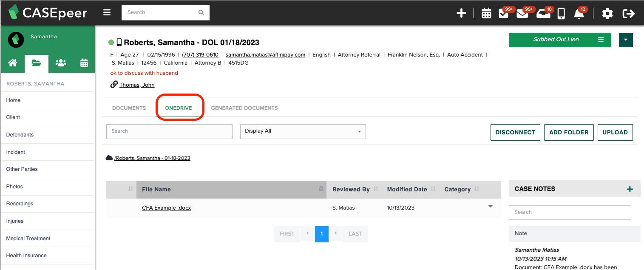This screenshot has height=270, width=644.
Task: Click the search magnifier icon in top bar
Action: [x=201, y=13]
